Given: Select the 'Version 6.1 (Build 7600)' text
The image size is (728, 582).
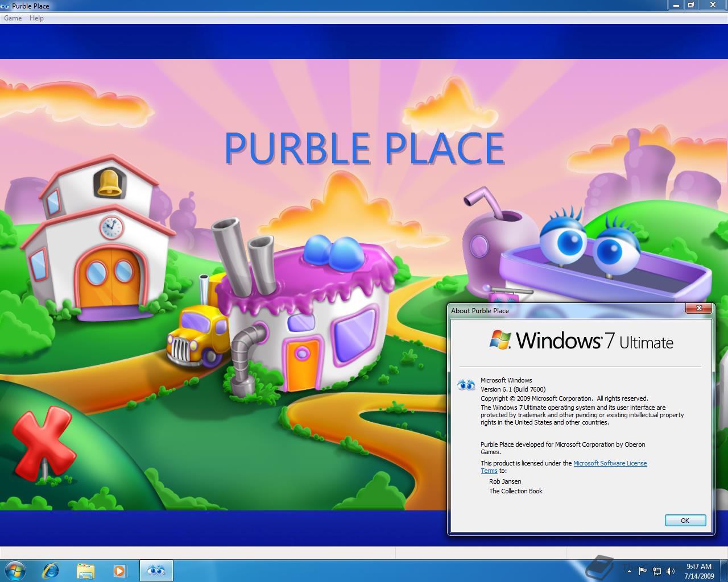Looking at the screenshot, I should click(513, 389).
